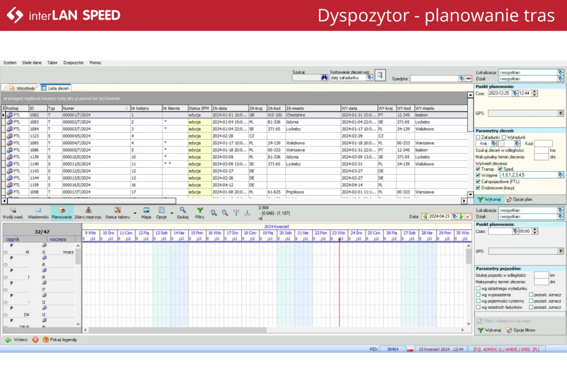The width and height of the screenshot is (567, 392).
Task: Click the red minus next to Spedytor
Action: (x=468, y=79)
